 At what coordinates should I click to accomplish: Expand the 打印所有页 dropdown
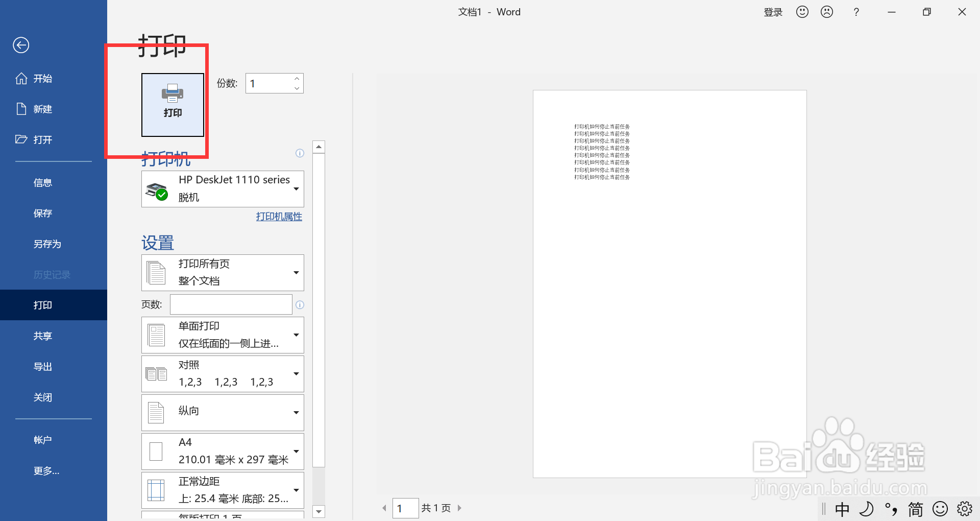pyautogui.click(x=223, y=273)
